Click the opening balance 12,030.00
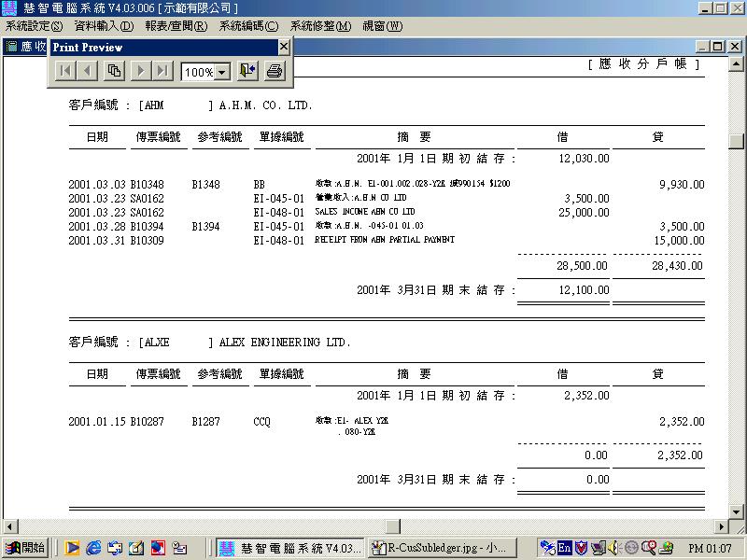The height and width of the screenshot is (560, 747). (584, 159)
